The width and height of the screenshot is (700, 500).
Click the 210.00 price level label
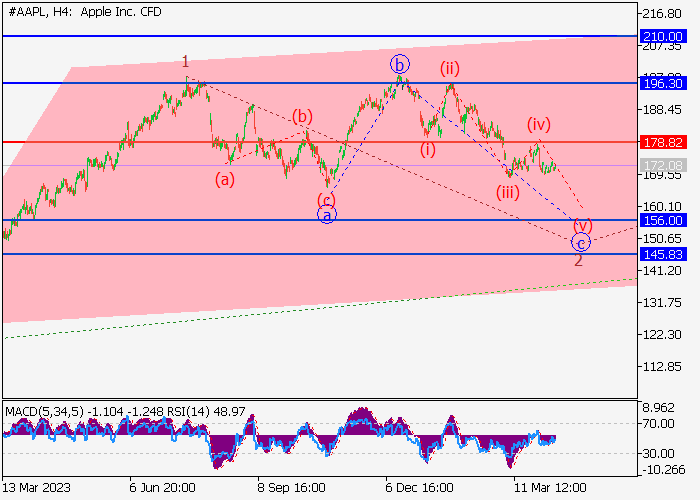[x=663, y=37]
